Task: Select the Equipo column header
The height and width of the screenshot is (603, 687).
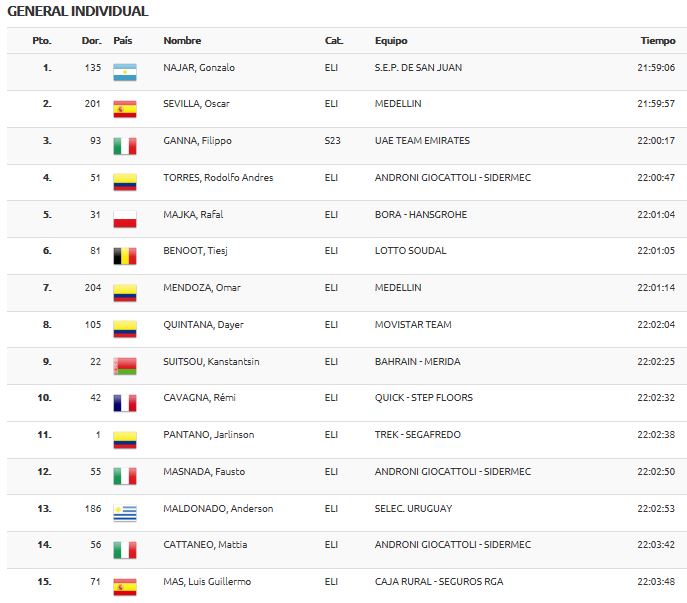Action: click(391, 41)
